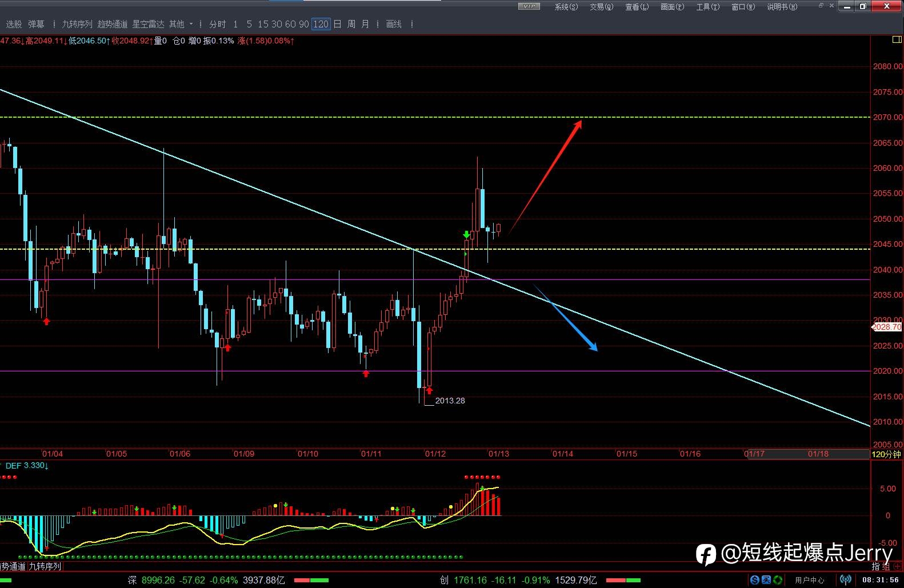This screenshot has width=904, height=588.
Task: Click the 弹幕 toolbar button
Action: coord(36,24)
